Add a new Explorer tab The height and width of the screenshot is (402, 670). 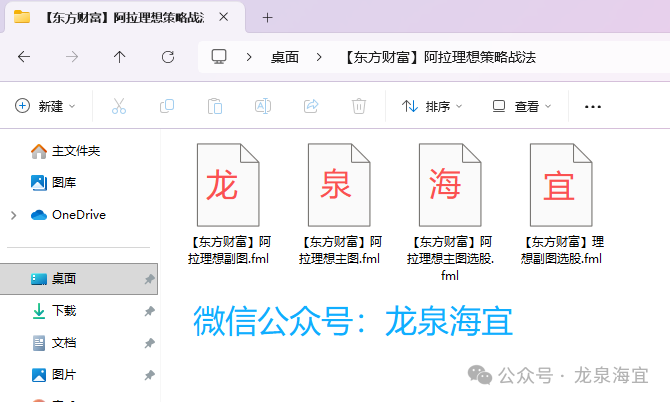tap(267, 18)
